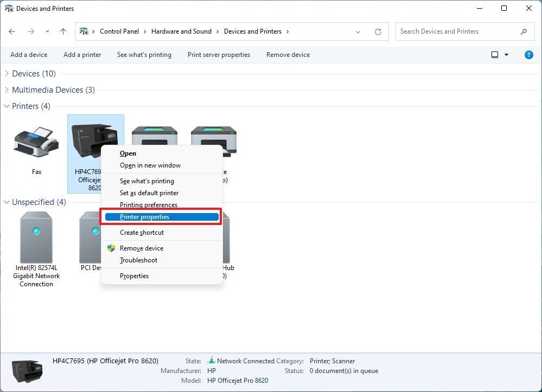Choose Troubleshoot from the context menu
Viewport: 542px width, 392px height.
[139, 260]
